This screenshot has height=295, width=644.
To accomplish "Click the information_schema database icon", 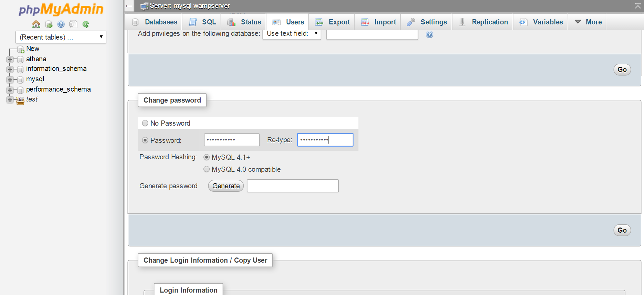I will [20, 70].
